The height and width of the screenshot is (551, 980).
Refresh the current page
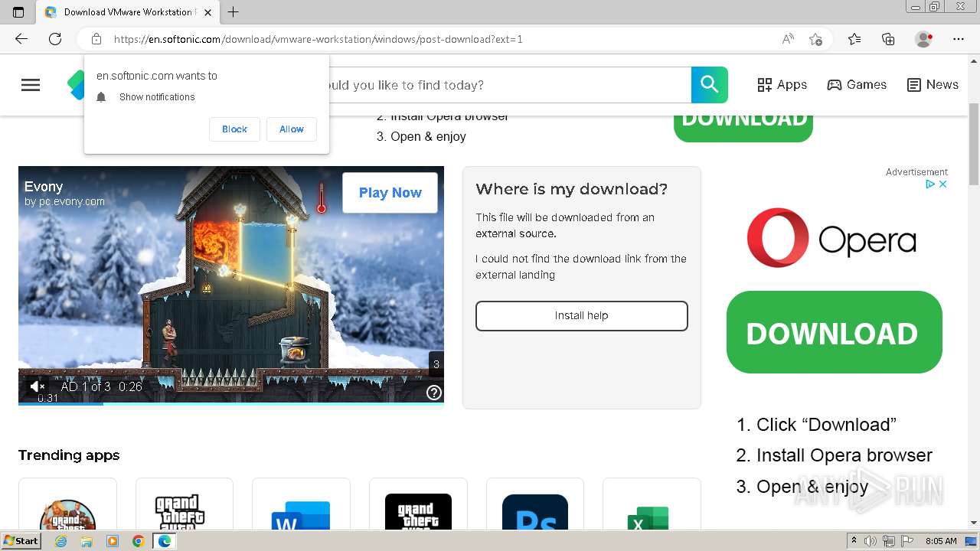[x=55, y=39]
